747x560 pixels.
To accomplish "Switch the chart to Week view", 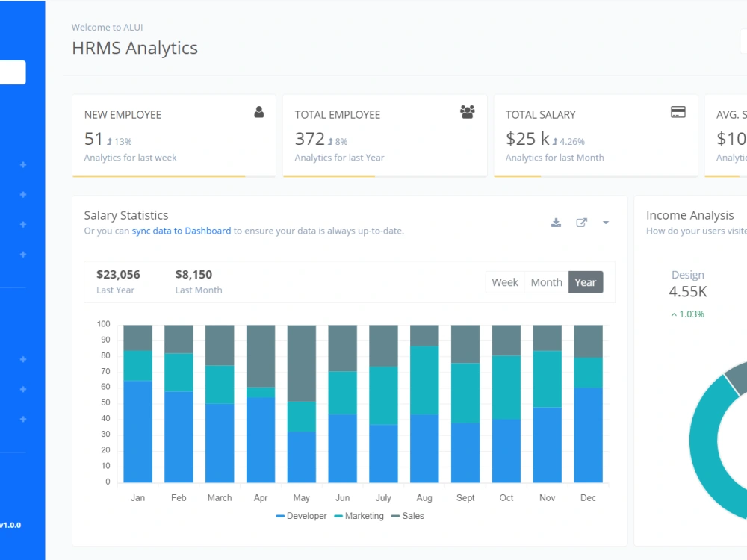I will [504, 282].
